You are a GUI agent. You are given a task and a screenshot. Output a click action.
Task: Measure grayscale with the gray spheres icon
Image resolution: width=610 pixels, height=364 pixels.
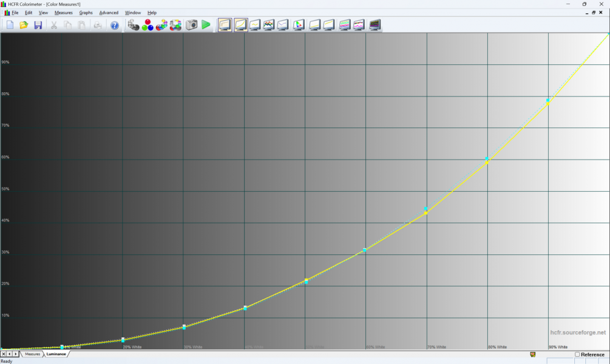coord(134,25)
